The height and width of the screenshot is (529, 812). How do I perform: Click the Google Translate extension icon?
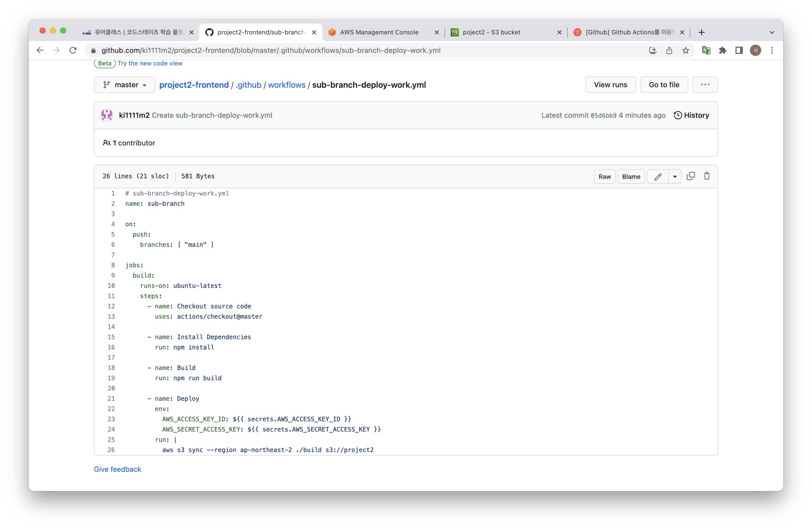(x=706, y=51)
